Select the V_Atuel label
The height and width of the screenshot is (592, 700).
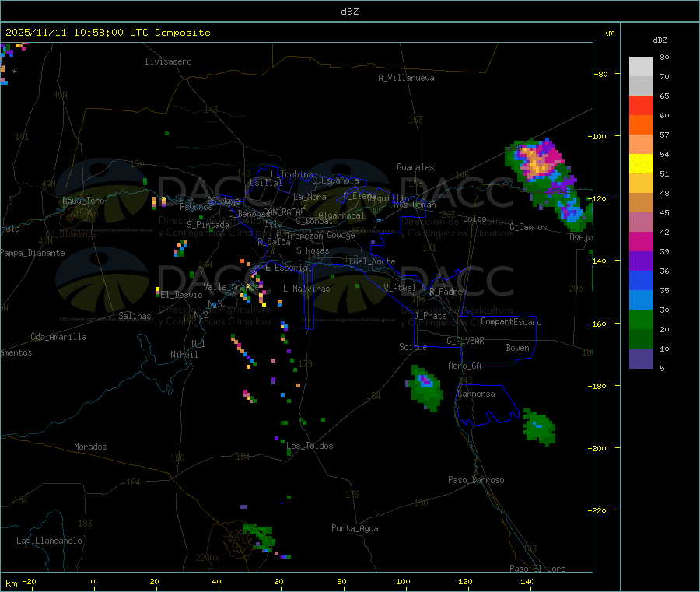(x=400, y=288)
